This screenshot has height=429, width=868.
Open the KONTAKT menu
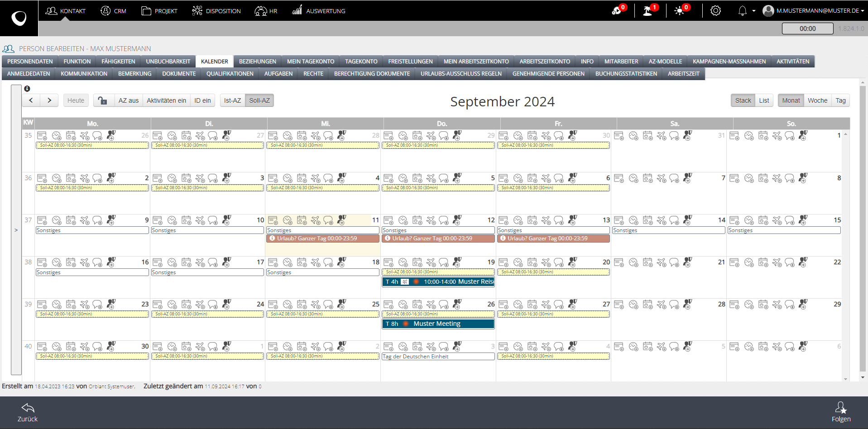coord(66,11)
